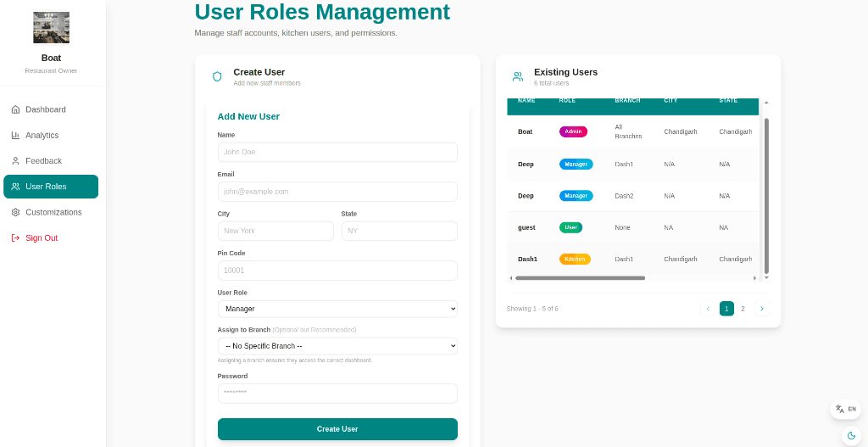Screen dimensions: 868x447
Task: Click the STATE column header
Action: point(728,101)
